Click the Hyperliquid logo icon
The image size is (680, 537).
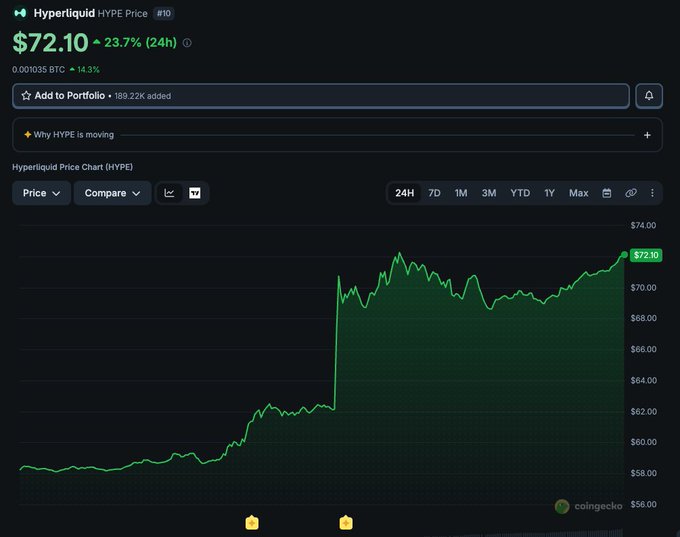coord(20,13)
